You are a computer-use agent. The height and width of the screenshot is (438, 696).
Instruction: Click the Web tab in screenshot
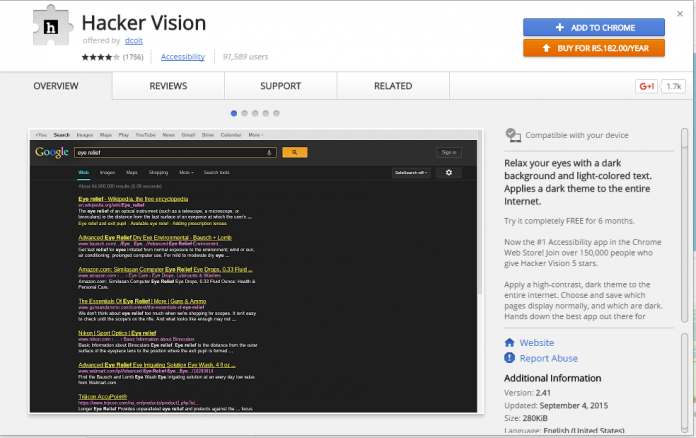pyautogui.click(x=83, y=172)
